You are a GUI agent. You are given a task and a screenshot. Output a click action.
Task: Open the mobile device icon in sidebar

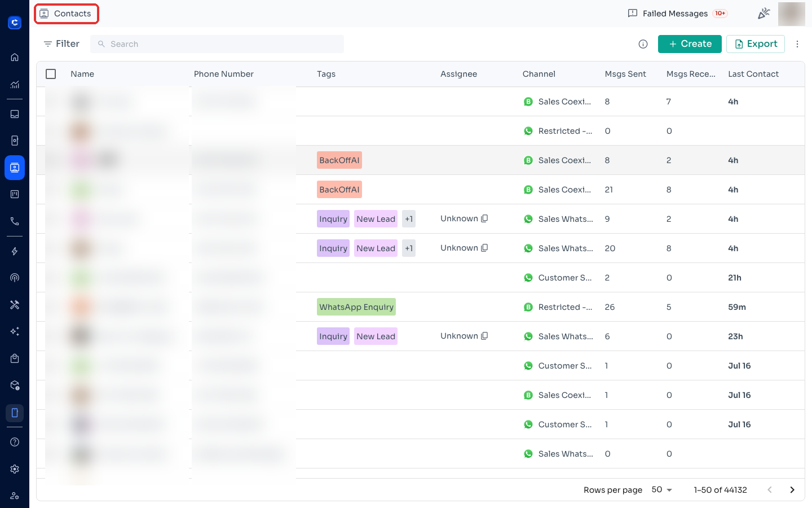[15, 413]
